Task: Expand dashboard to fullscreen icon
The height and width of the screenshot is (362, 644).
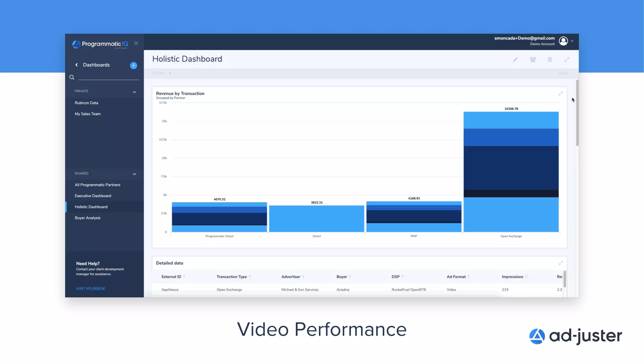Action: [567, 59]
